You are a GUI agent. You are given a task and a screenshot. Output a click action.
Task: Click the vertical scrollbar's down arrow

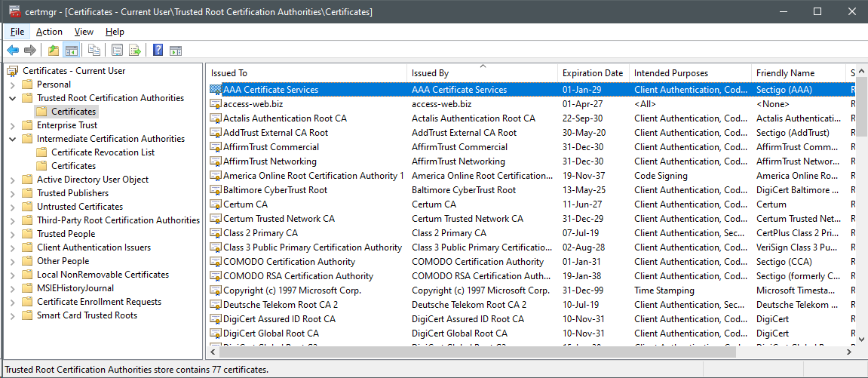(x=862, y=338)
